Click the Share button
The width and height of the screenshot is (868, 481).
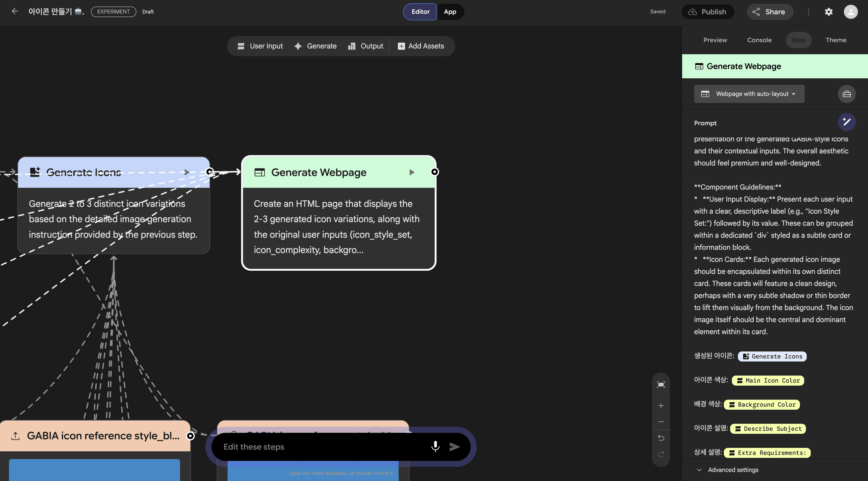[x=770, y=12]
